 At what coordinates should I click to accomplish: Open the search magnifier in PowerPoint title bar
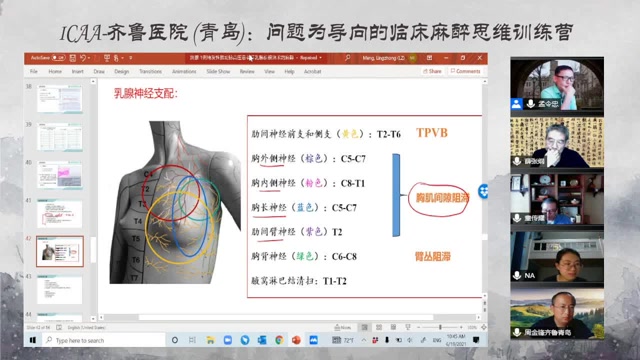coord(347,58)
